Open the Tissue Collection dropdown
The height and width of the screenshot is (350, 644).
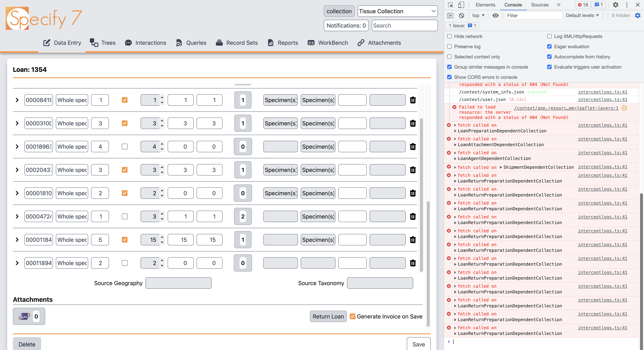click(x=397, y=11)
